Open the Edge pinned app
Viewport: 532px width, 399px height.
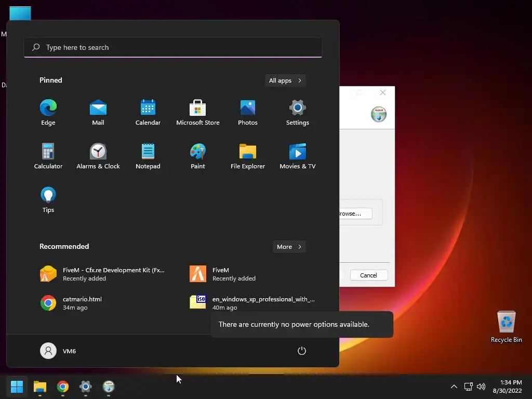coord(48,113)
